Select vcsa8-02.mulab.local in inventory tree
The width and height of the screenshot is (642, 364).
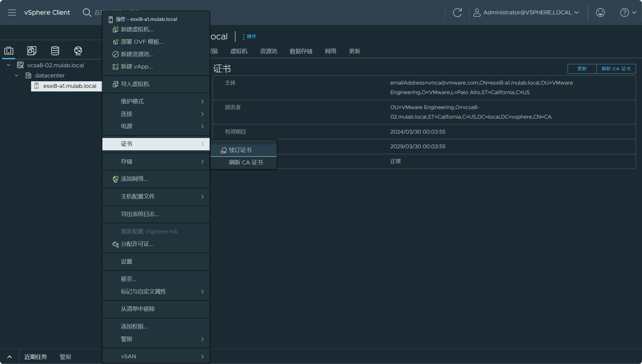coord(56,65)
